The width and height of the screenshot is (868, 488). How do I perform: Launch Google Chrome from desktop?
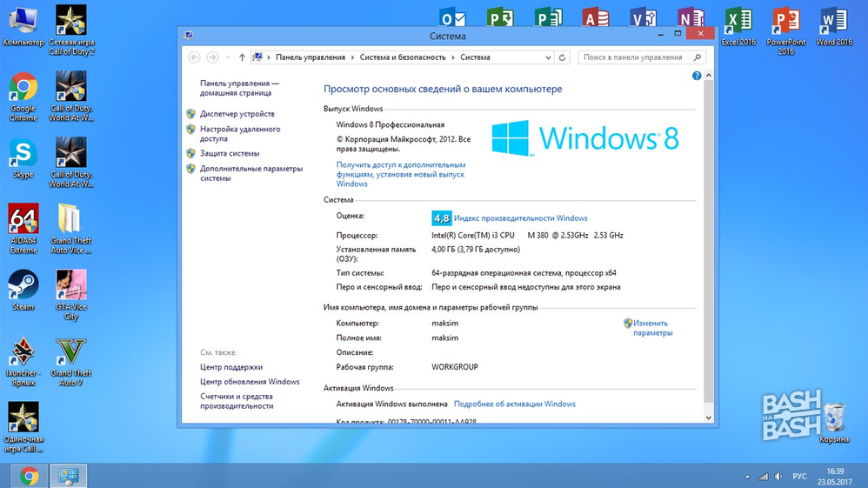(x=23, y=97)
